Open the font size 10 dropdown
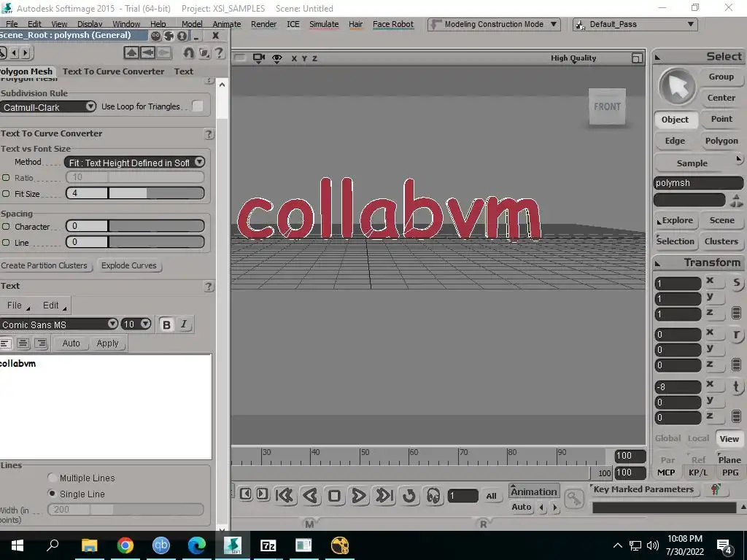747x560 pixels. click(x=136, y=324)
